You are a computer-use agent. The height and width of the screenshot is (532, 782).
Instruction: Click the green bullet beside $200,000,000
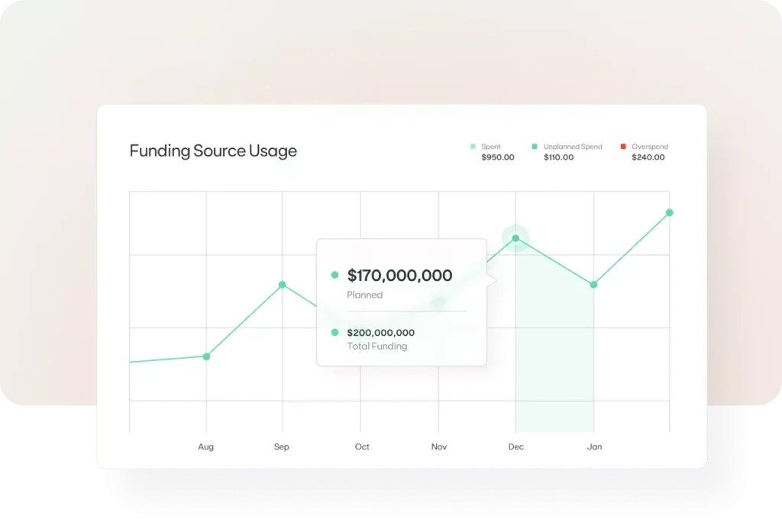click(x=334, y=332)
